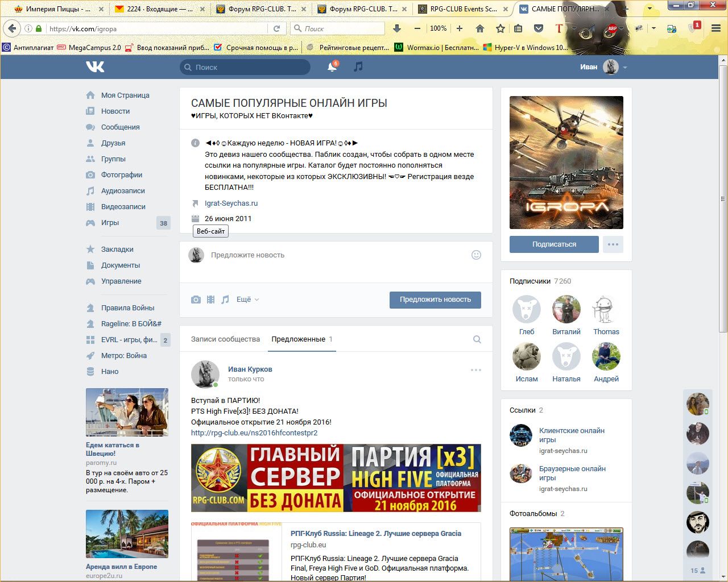
Task: Select the Предложенные tab
Action: pyautogui.click(x=299, y=339)
